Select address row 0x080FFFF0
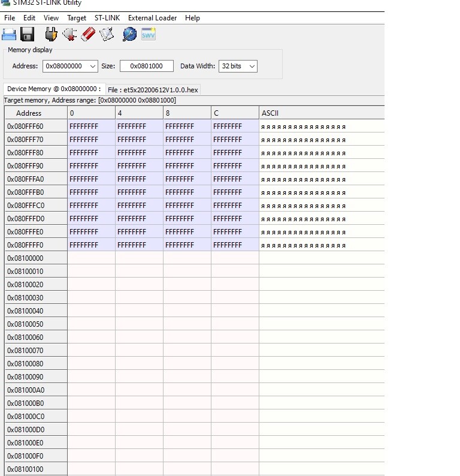Screen dimensions: 460x476 click(x=36, y=245)
